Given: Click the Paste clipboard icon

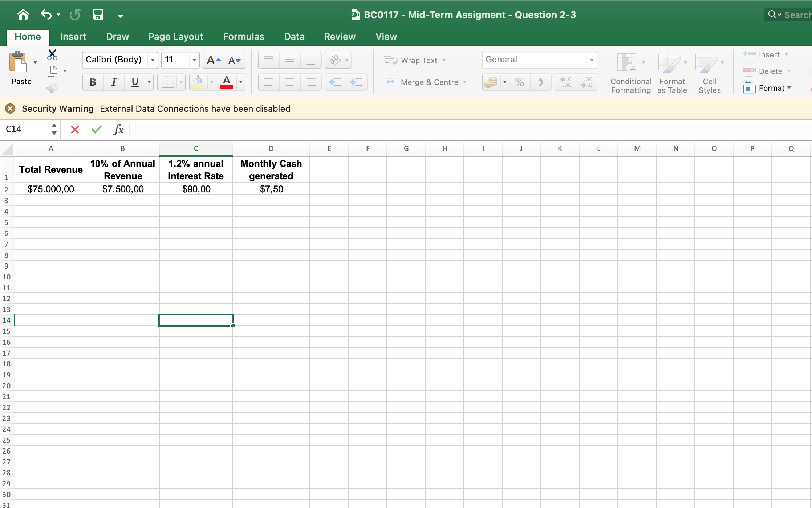Looking at the screenshot, I should [18, 62].
